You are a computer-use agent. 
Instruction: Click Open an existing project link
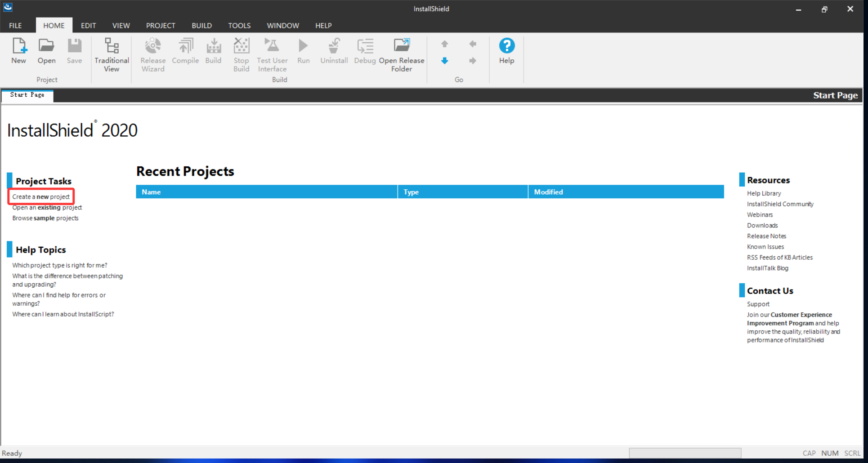(47, 208)
